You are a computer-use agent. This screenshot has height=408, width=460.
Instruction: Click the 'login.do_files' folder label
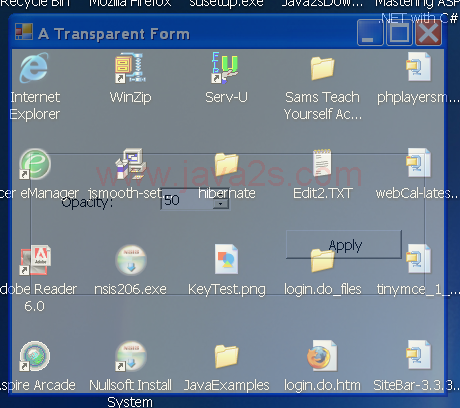point(323,289)
